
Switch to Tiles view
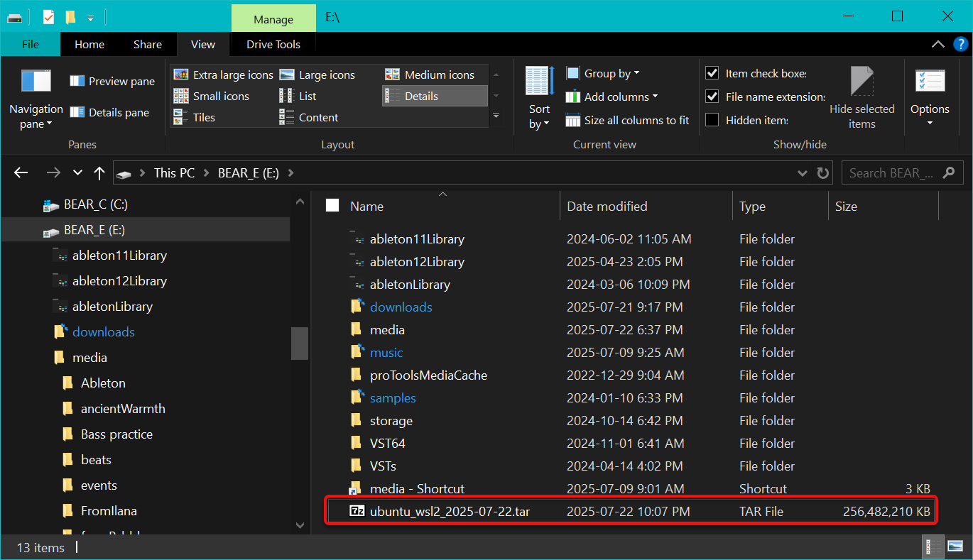tap(203, 117)
